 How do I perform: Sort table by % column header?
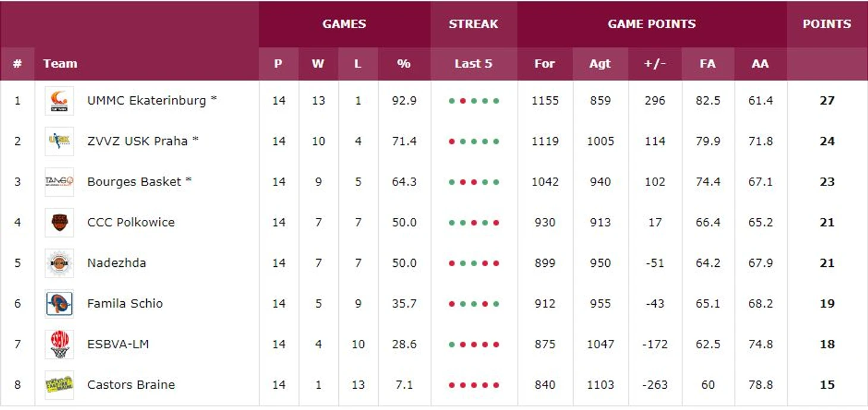coord(404,64)
